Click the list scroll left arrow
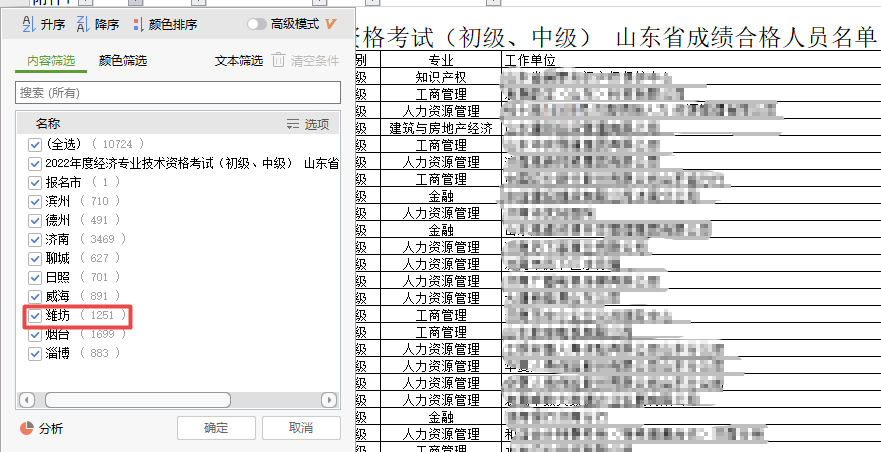Viewport: 881px width, 452px height. (x=26, y=400)
